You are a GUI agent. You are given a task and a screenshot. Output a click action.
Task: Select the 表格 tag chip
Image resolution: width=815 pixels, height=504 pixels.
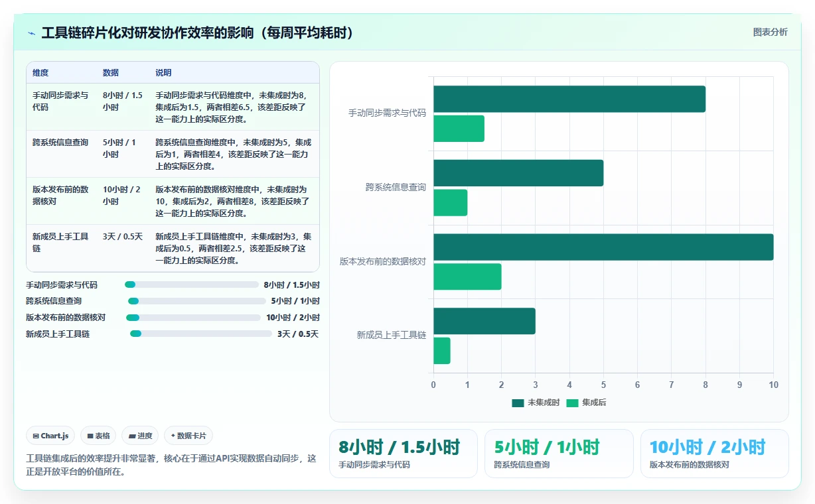(x=98, y=436)
